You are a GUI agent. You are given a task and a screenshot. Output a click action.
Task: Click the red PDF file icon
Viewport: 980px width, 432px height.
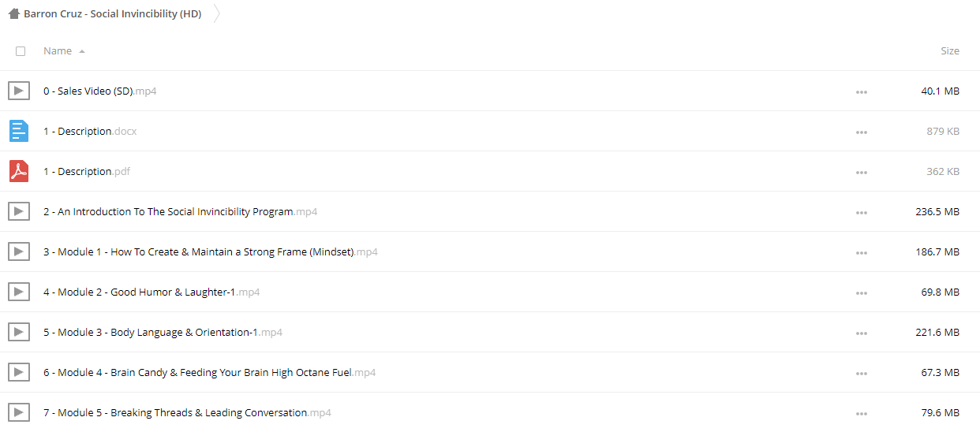tap(19, 171)
